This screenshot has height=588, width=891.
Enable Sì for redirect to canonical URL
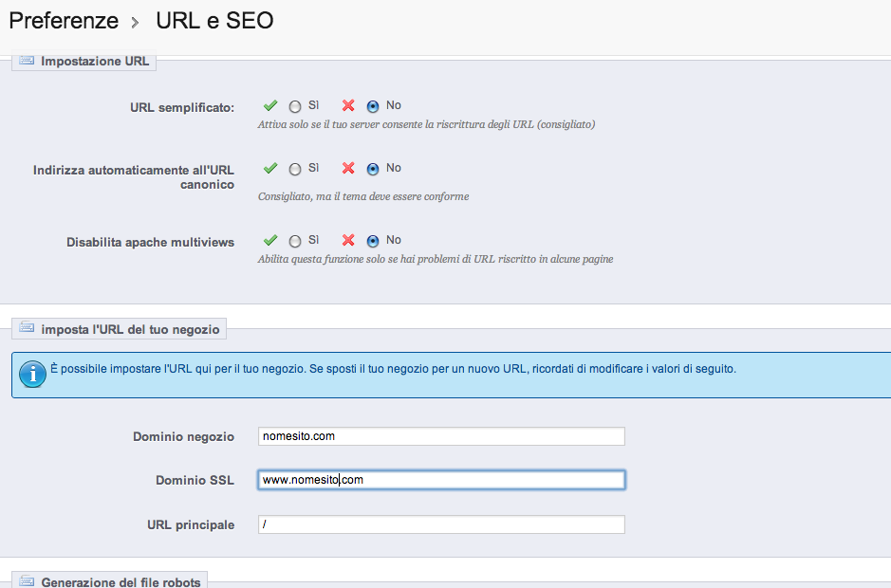pos(295,170)
